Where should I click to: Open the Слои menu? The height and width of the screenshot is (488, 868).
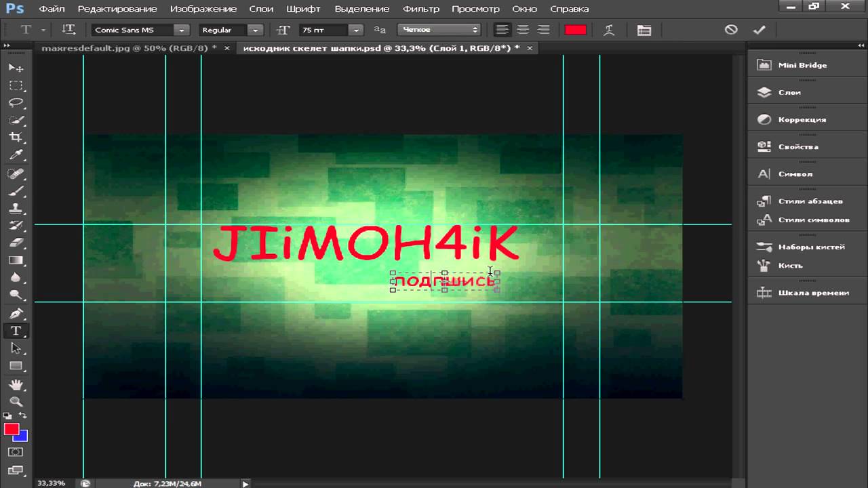(261, 9)
